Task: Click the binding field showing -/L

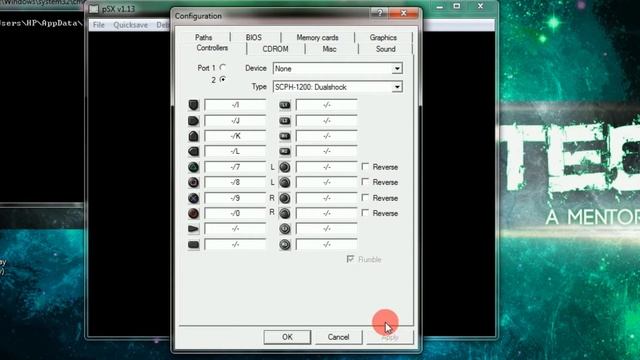Action: [235, 151]
